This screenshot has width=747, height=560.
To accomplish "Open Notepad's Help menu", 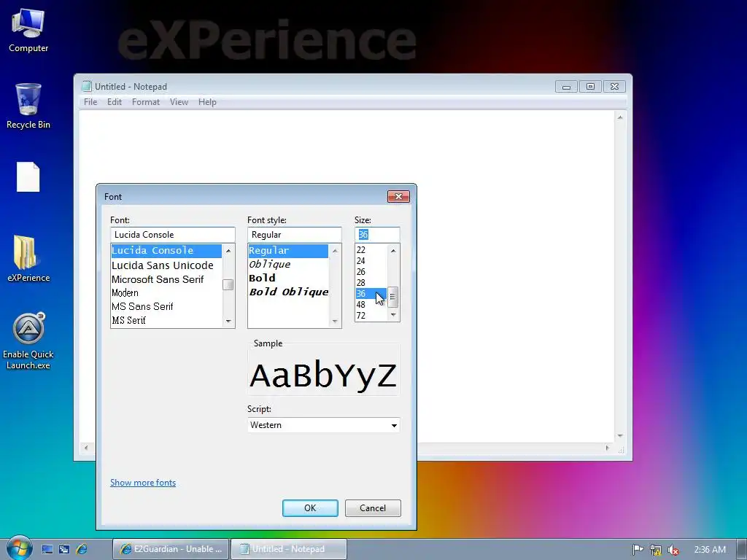I will click(x=207, y=102).
